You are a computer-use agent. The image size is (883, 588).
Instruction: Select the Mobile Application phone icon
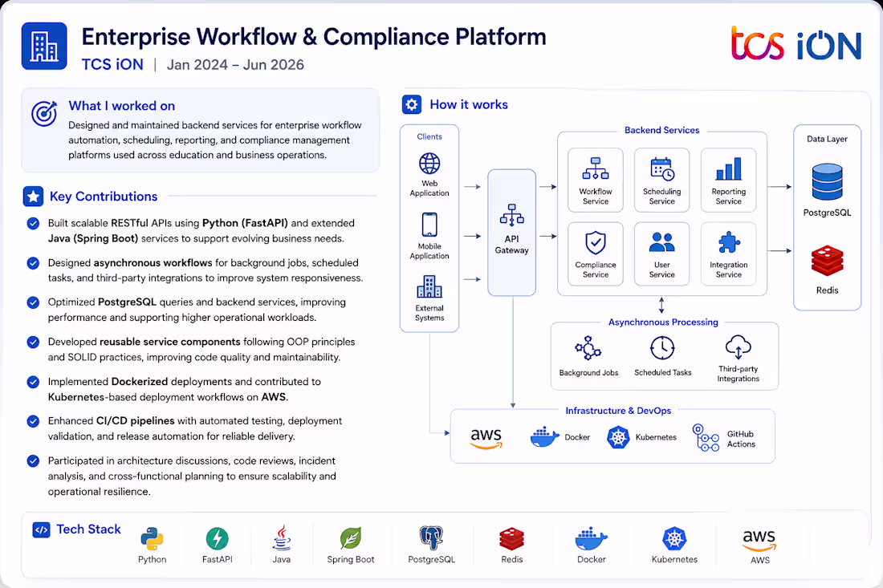(x=429, y=225)
